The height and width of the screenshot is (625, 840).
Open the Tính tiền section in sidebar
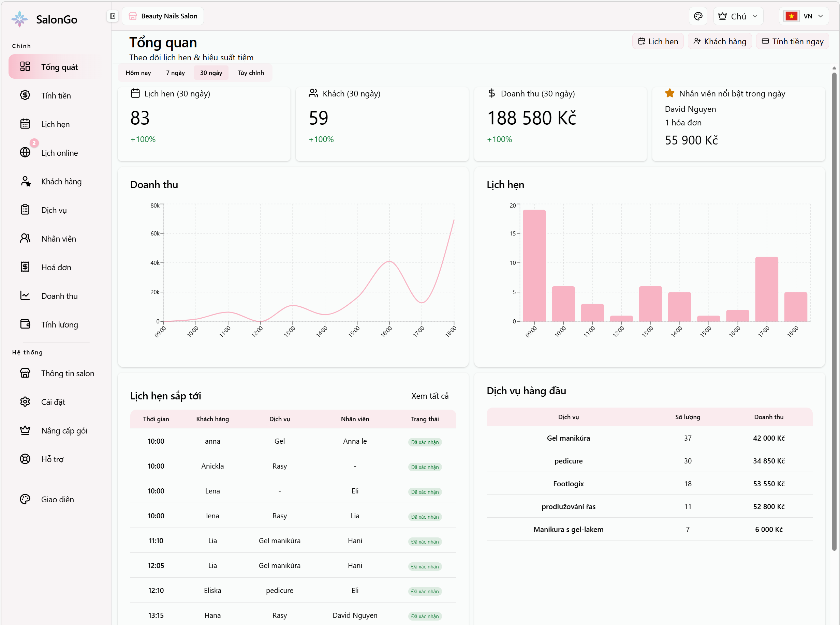click(x=56, y=95)
